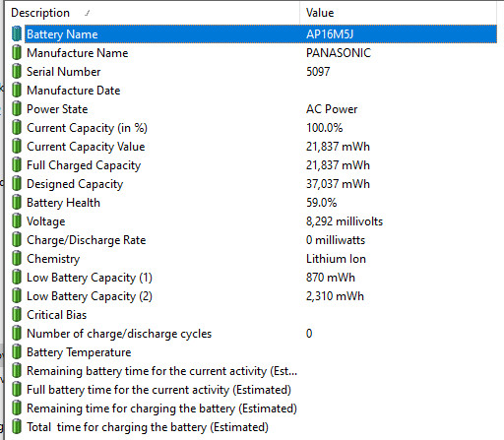
Task: Click the 21,837 mWh Full Charged Capacity value
Action: coord(338,165)
